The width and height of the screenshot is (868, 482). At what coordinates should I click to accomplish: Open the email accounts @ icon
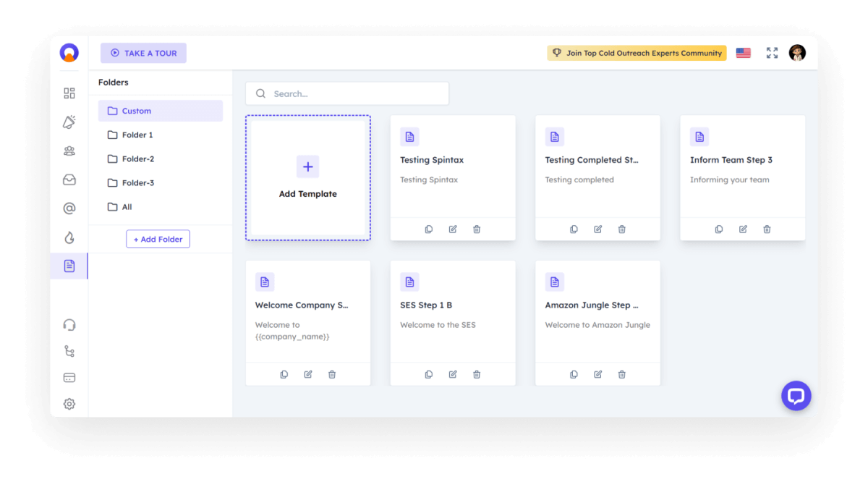pos(69,209)
